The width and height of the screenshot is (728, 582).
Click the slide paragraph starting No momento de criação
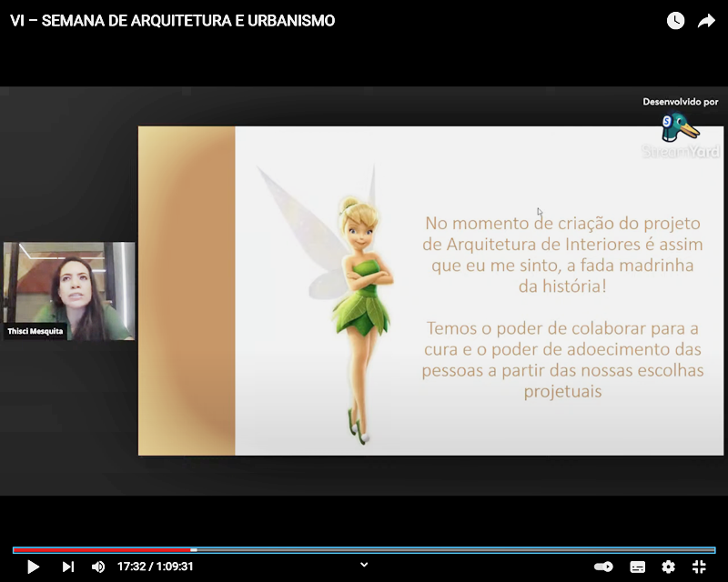pos(562,255)
